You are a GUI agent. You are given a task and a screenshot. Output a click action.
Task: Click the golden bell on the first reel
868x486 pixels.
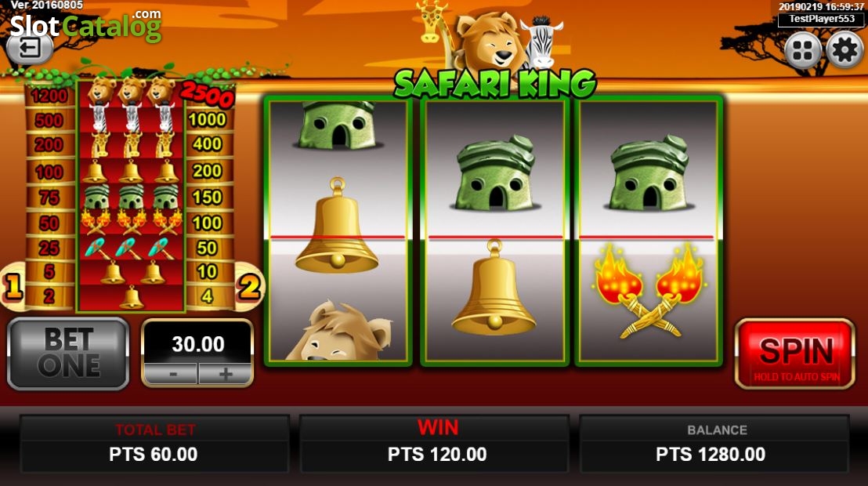[337, 225]
